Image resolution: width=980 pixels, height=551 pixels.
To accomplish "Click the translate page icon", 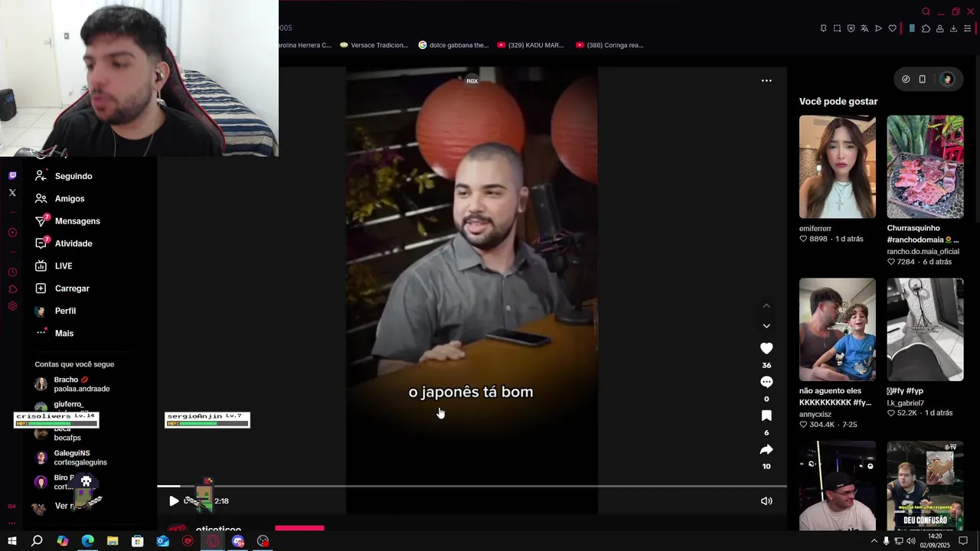I will coord(864,28).
